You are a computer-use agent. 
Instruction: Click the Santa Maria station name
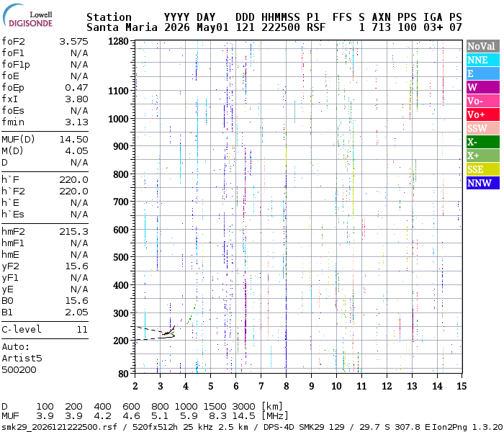(122, 27)
